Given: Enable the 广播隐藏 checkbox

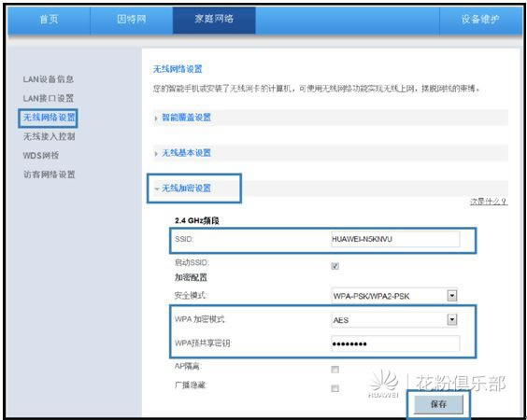Looking at the screenshot, I should (335, 388).
